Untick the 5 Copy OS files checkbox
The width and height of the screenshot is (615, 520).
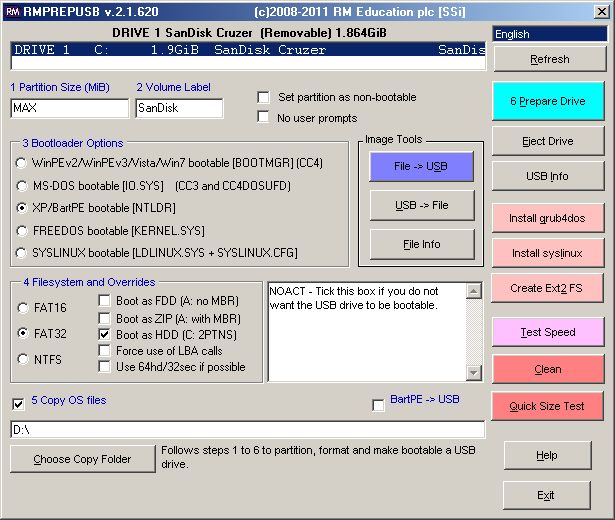click(18, 404)
